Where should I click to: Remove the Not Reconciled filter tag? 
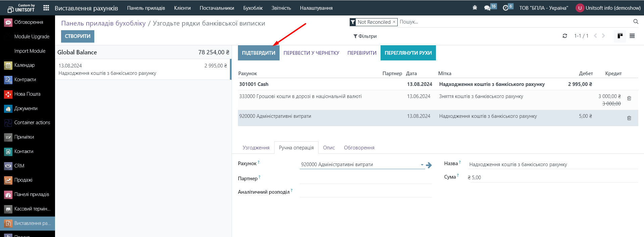(x=394, y=22)
